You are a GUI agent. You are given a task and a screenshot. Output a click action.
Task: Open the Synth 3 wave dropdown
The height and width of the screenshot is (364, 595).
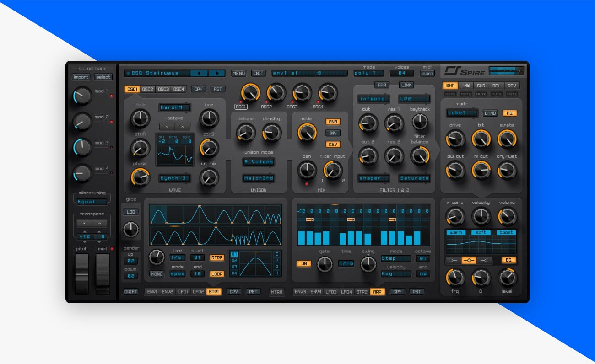coord(175,178)
